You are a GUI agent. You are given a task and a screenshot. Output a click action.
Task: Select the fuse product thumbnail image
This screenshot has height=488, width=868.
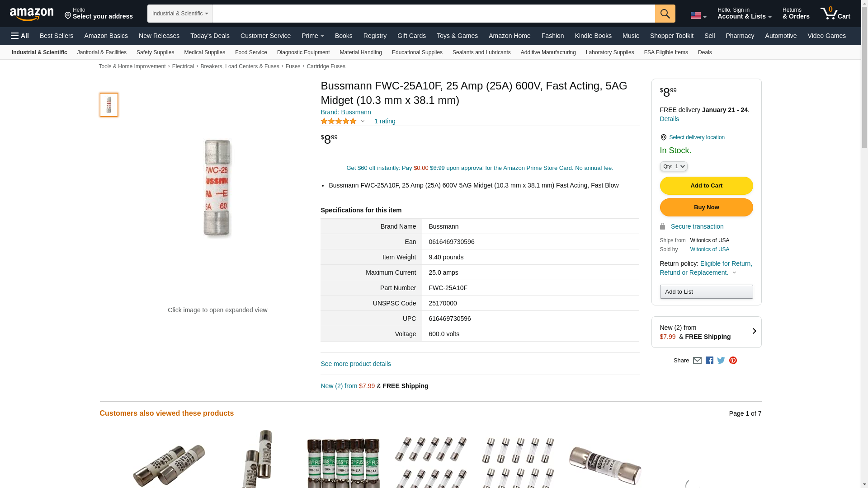[109, 105]
